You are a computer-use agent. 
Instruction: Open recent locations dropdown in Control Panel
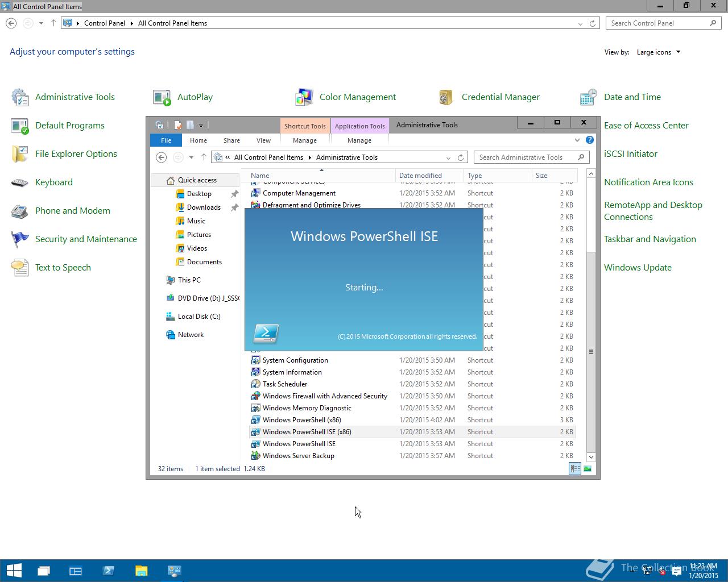41,23
